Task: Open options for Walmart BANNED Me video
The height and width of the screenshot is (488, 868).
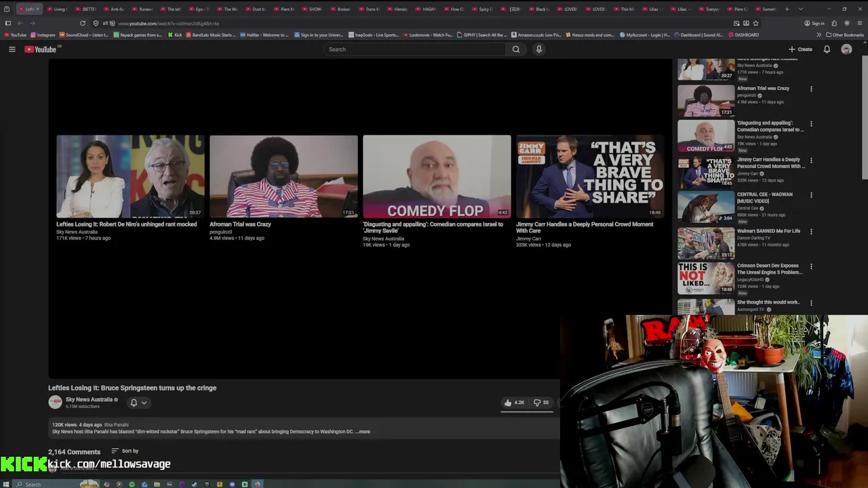Action: click(x=811, y=232)
